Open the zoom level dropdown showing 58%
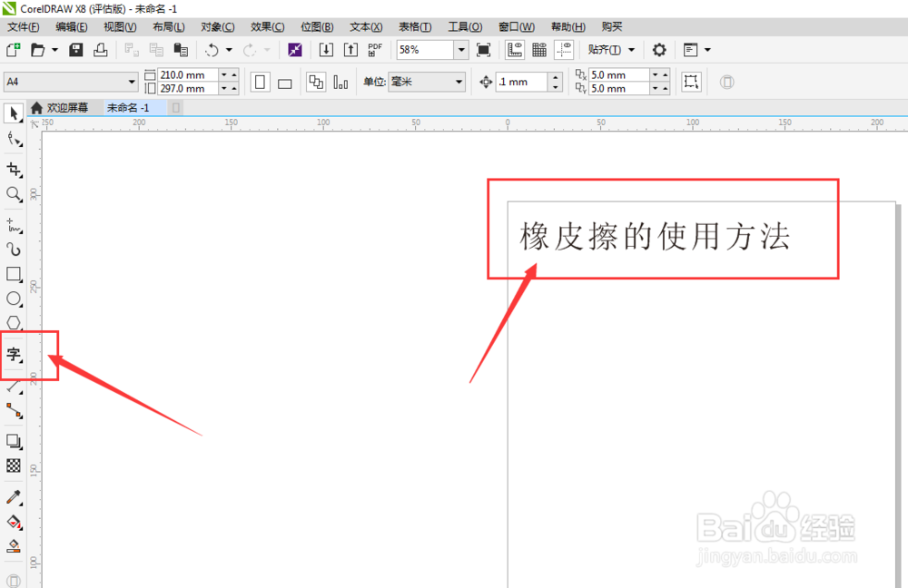The height and width of the screenshot is (588, 908). (x=460, y=50)
